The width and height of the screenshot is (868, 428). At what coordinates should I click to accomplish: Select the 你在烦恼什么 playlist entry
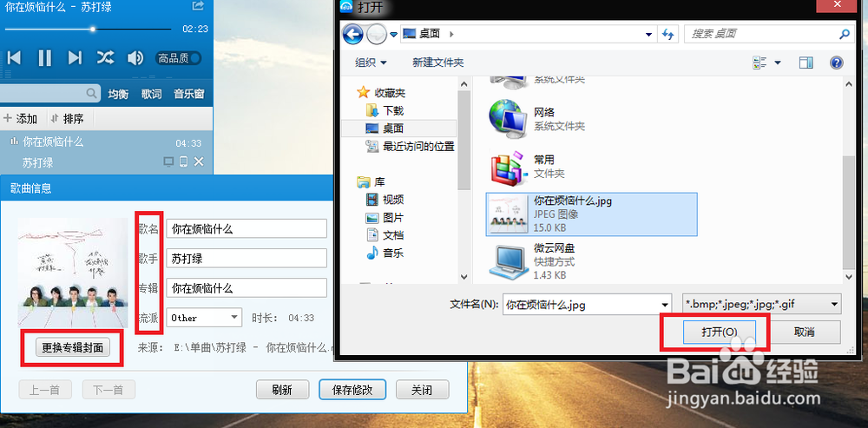pos(106,152)
